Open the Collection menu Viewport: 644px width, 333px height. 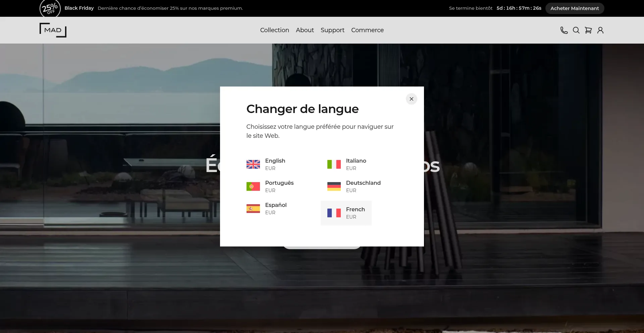coord(274,30)
